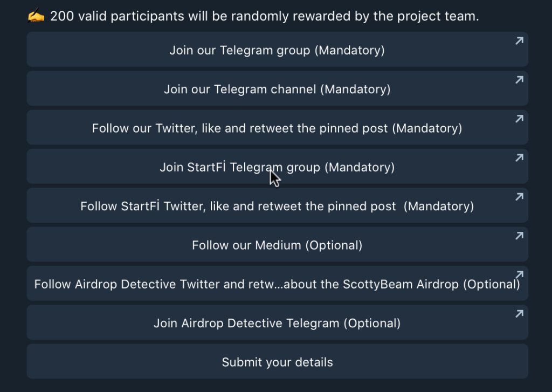Image resolution: width=552 pixels, height=392 pixels.
Task: Open Join our Telegram channel button
Action: 278,88
